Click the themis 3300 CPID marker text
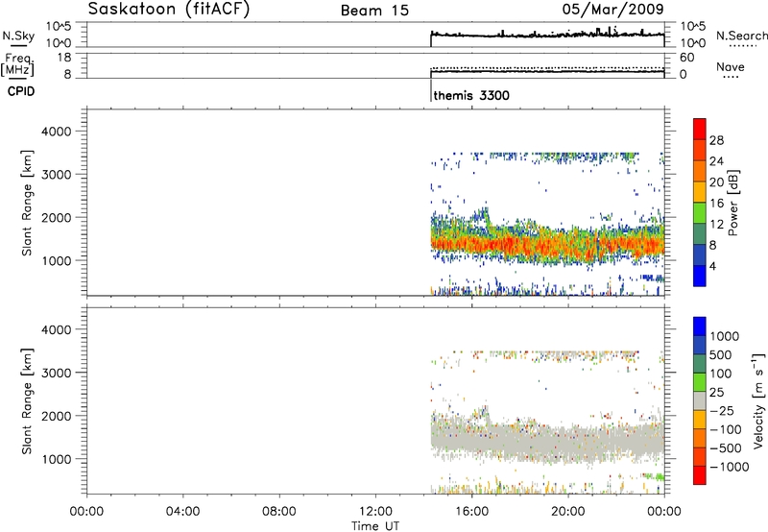The height and width of the screenshot is (532, 768). tap(471, 95)
